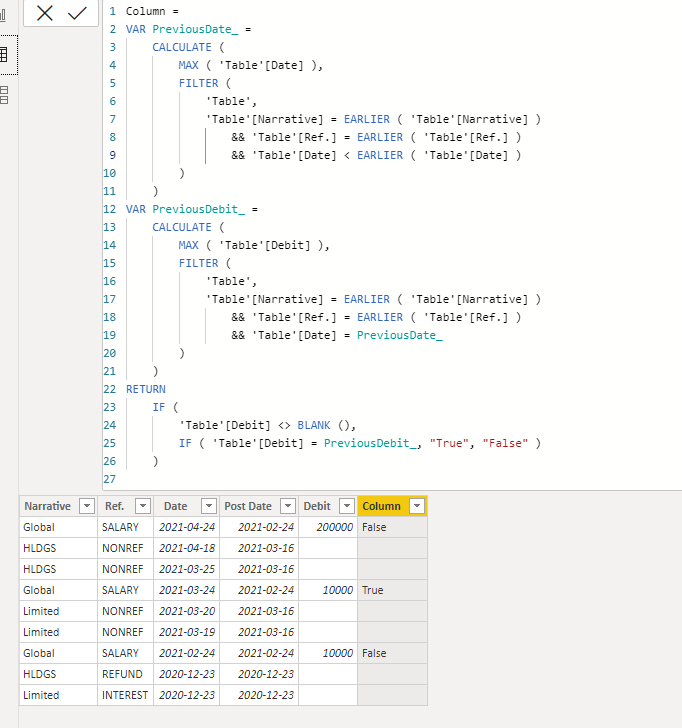682x728 pixels.
Task: Open Date column filter dropdown
Action: point(209,506)
